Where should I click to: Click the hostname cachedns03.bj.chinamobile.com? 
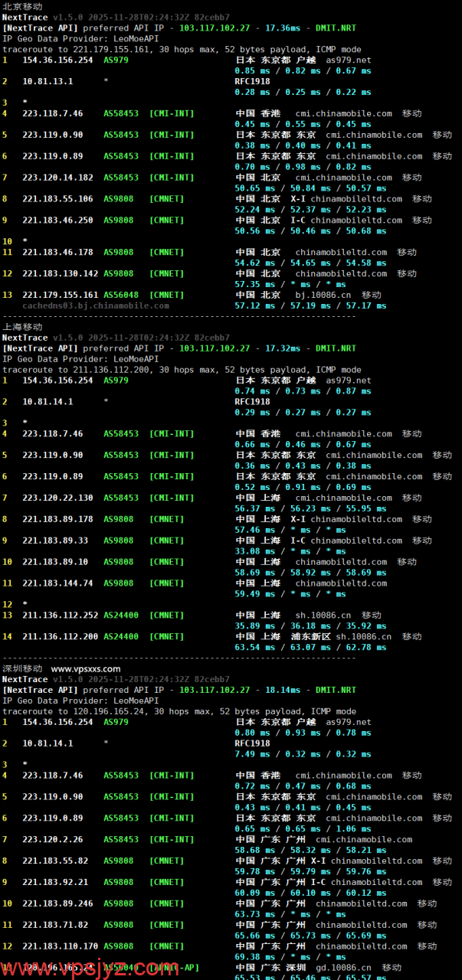click(x=96, y=305)
